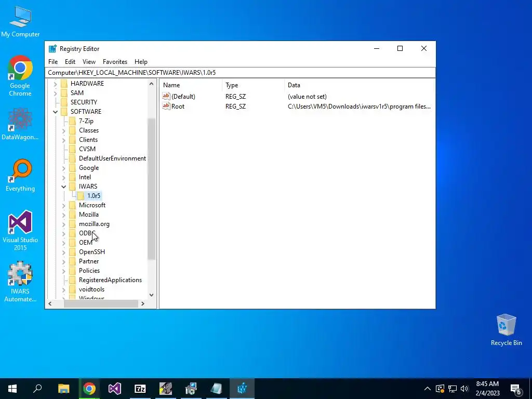Screen dimensions: 532x399
Task: Click the Registry Editor title bar icon
Action: pos(52,48)
